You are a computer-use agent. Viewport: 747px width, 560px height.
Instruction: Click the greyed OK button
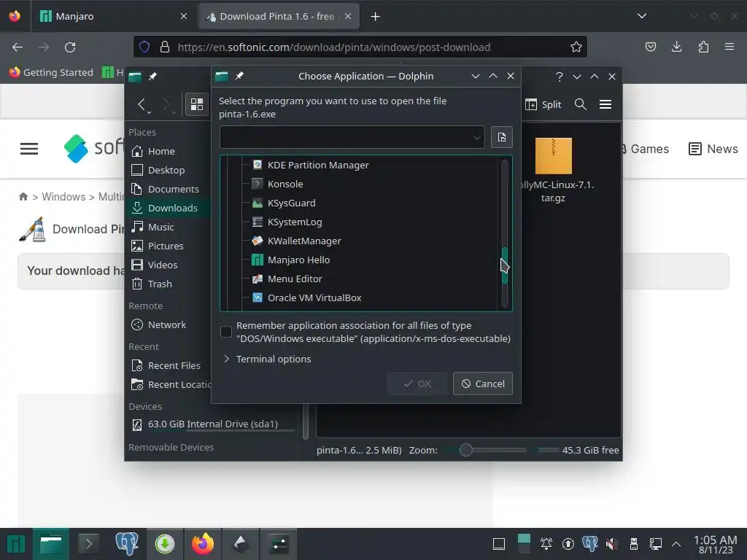(x=418, y=384)
